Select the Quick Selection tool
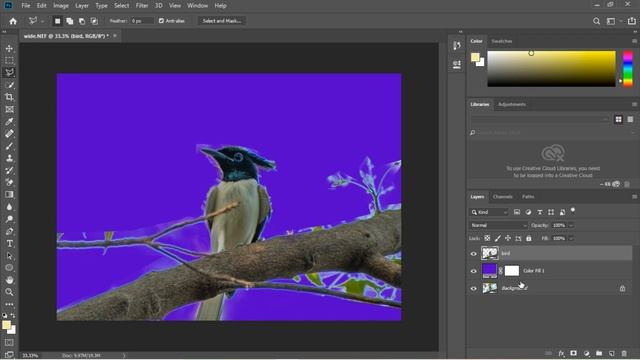This screenshot has height=360, width=640. (9, 85)
